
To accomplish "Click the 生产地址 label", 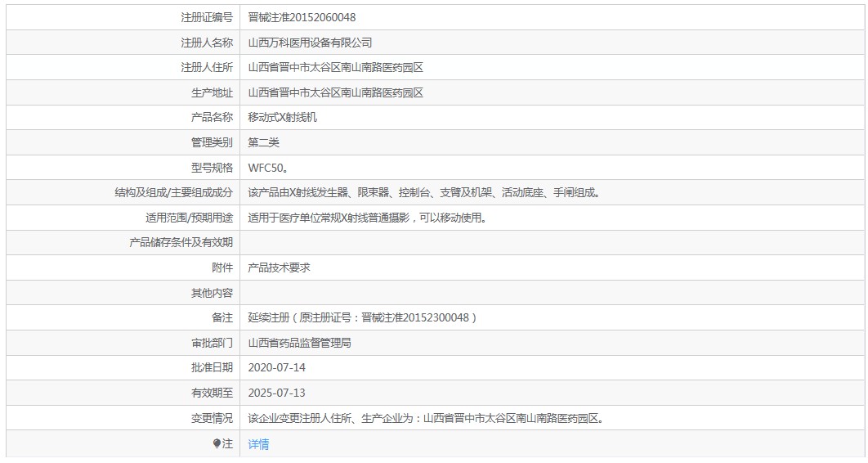I will (212, 93).
